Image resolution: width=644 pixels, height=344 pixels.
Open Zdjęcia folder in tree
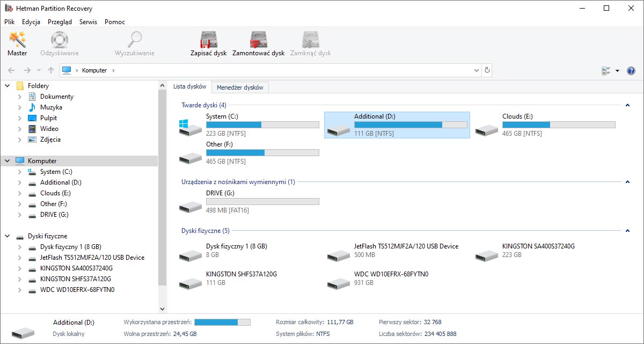pos(50,140)
